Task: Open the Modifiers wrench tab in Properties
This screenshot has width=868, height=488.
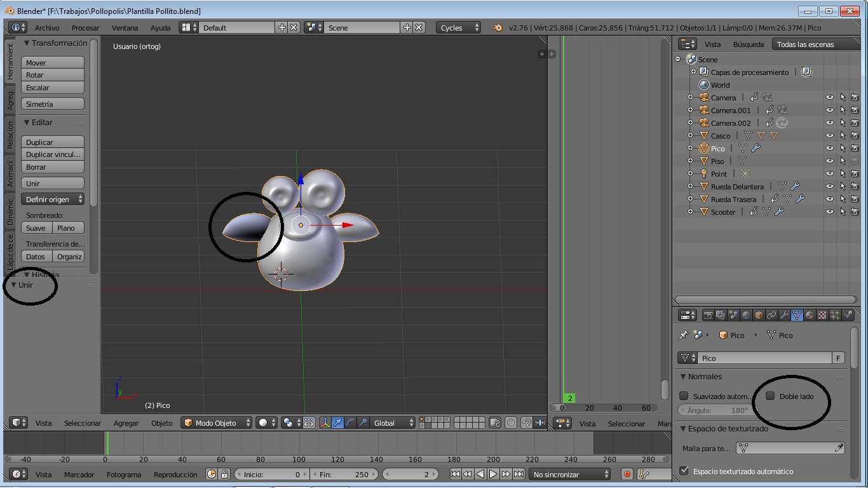Action: pos(784,315)
